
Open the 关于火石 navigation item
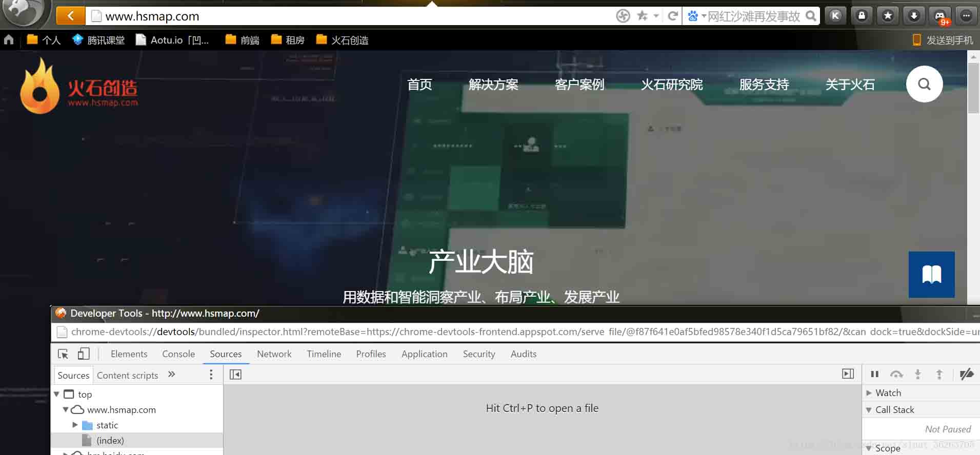850,85
